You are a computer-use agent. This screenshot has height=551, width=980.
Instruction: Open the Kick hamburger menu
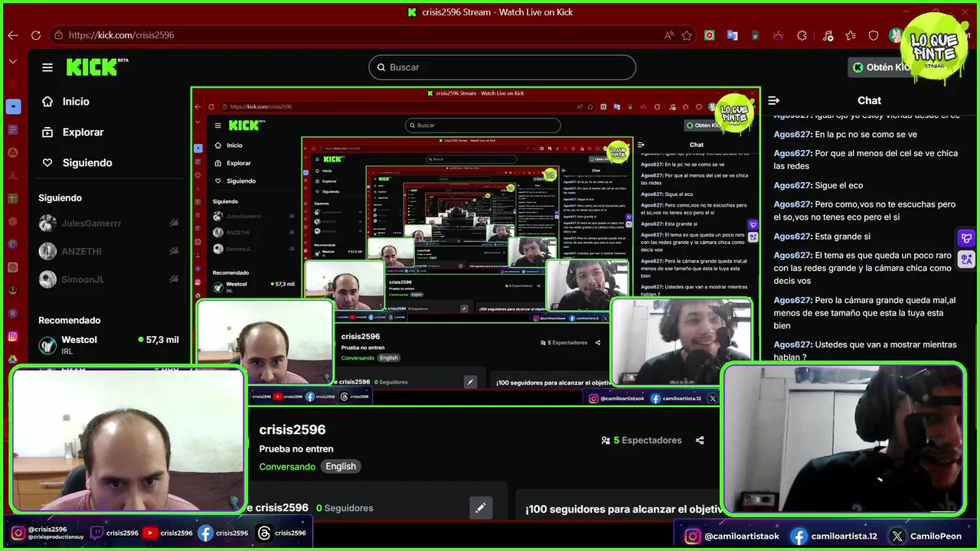tap(47, 67)
